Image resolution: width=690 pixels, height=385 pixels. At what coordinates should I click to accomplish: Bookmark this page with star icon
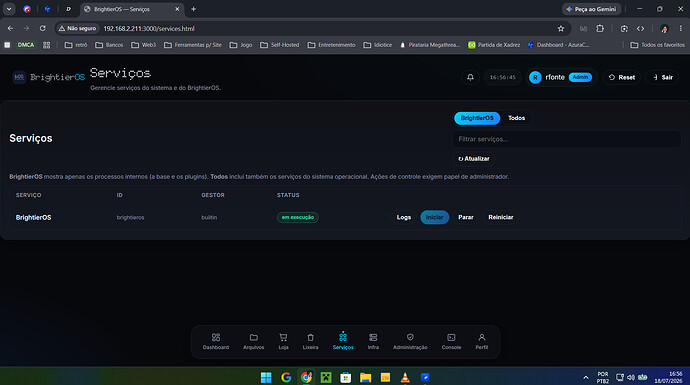tap(561, 29)
